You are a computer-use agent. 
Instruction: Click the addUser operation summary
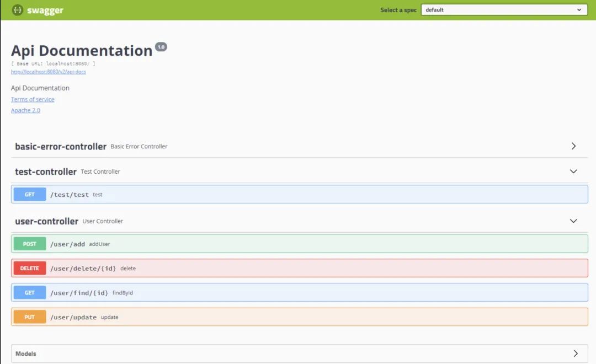coord(99,244)
